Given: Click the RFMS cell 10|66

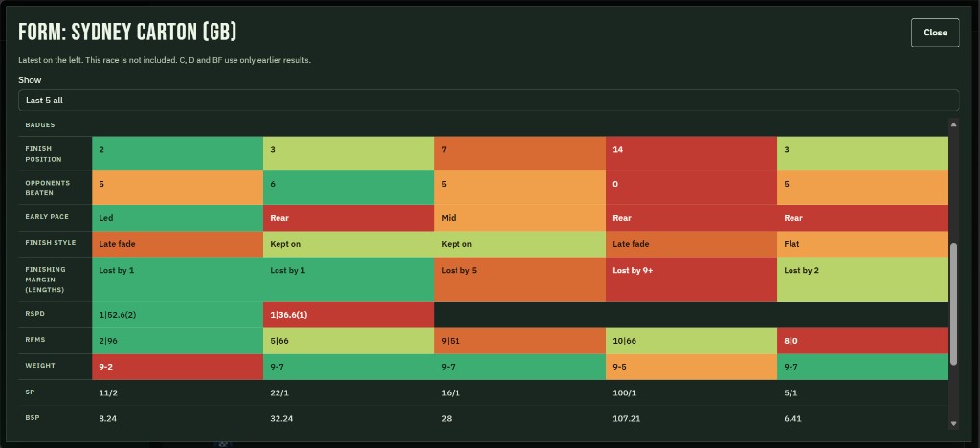Looking at the screenshot, I should coord(691,341).
